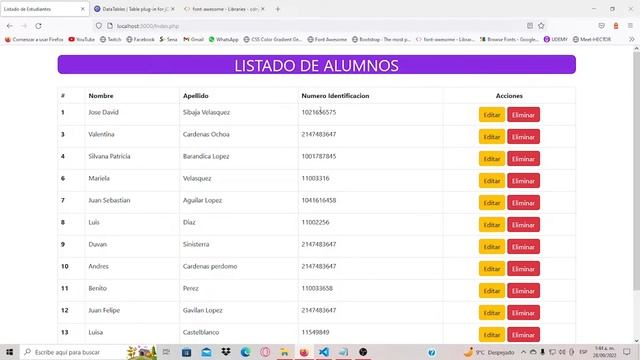640x360 pixels.
Task: Show more bookmarks overflow chevron
Action: 631,40
